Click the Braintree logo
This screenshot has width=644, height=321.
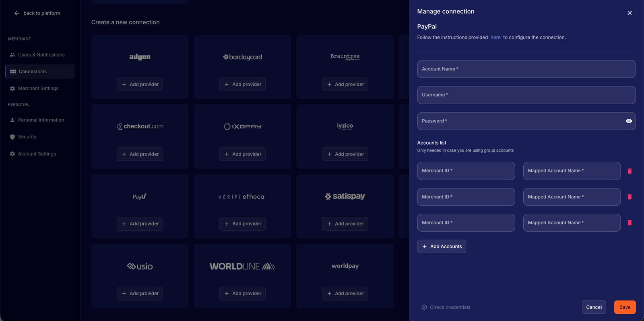pyautogui.click(x=345, y=57)
